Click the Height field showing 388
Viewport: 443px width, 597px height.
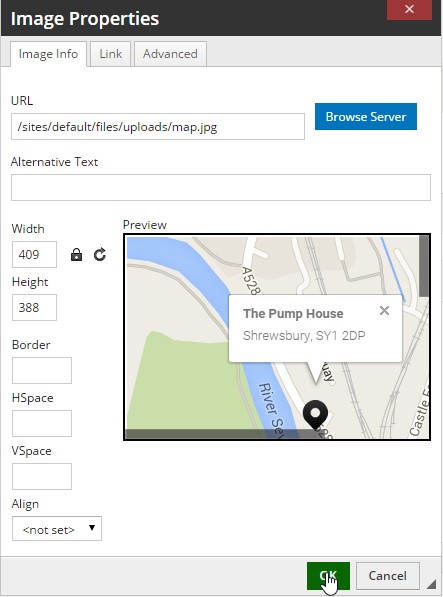(34, 307)
